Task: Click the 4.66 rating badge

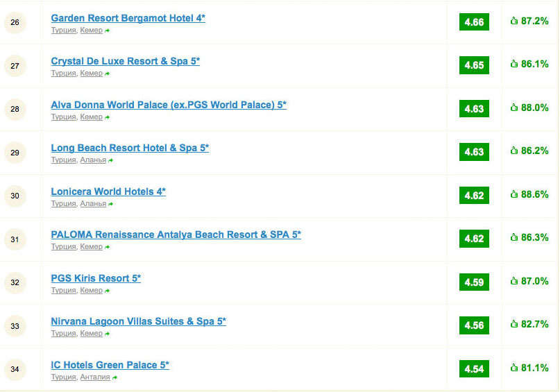Action: tap(474, 22)
